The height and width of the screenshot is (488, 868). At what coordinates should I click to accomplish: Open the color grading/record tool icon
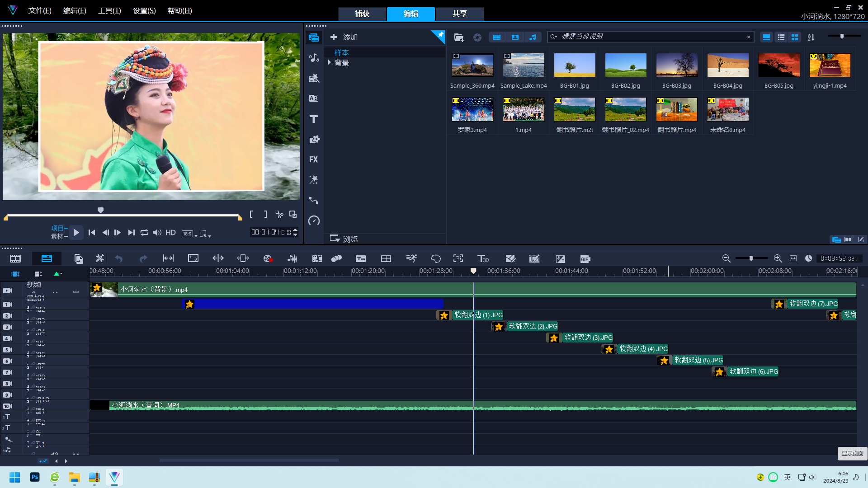268,258
